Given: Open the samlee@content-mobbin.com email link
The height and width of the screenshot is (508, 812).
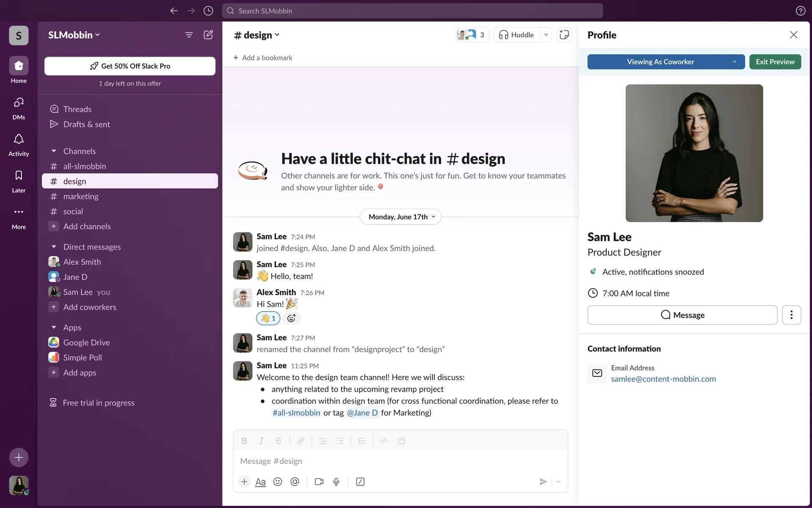Looking at the screenshot, I should 663,379.
